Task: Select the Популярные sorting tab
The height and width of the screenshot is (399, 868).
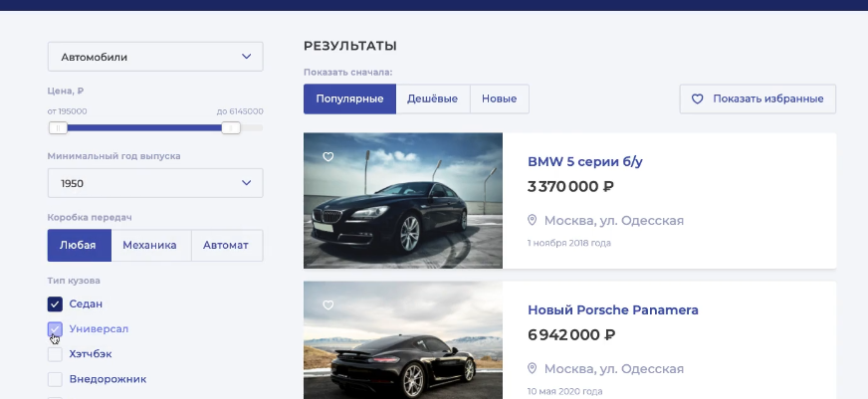Action: click(x=349, y=100)
